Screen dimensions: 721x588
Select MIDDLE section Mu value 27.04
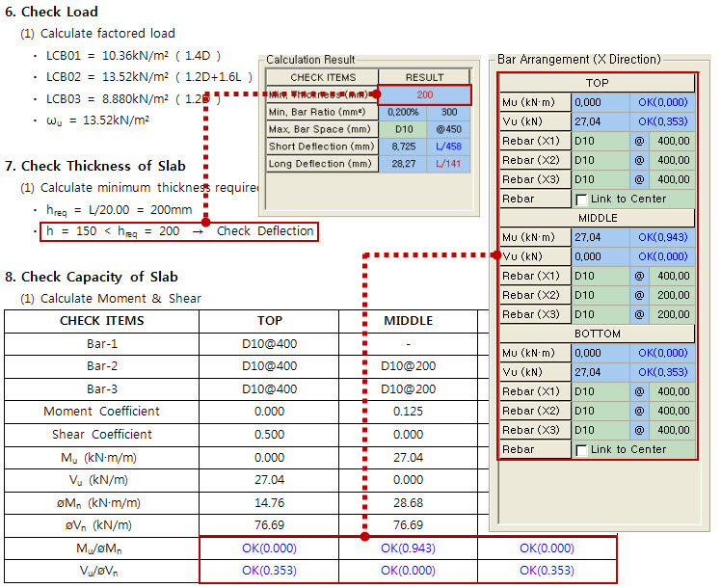coord(601,237)
